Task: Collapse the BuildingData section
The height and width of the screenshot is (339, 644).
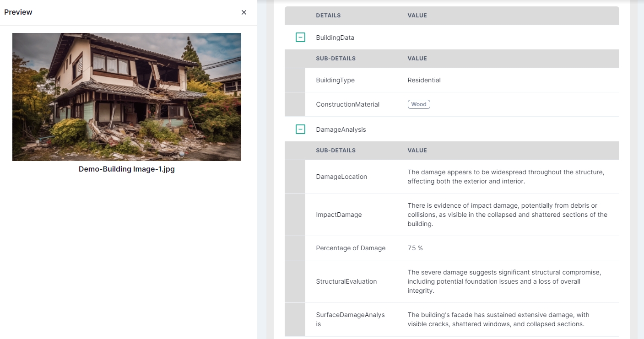Action: coord(300,38)
